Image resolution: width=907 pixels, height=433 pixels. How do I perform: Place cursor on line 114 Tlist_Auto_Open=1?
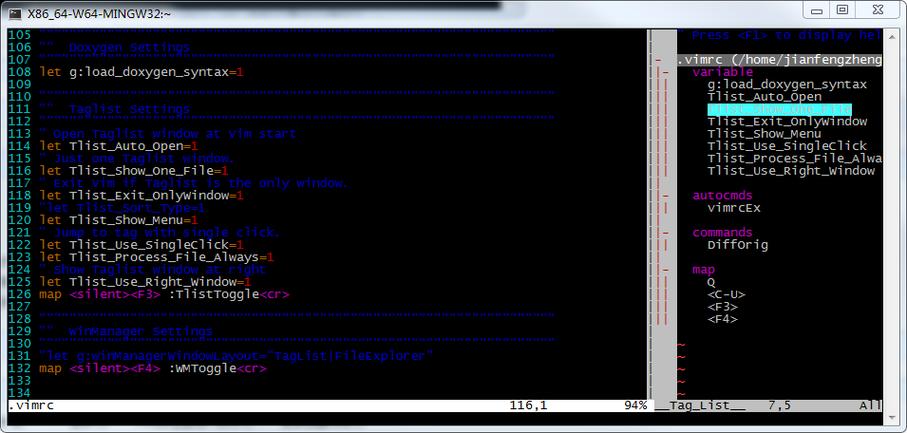[x=119, y=146]
